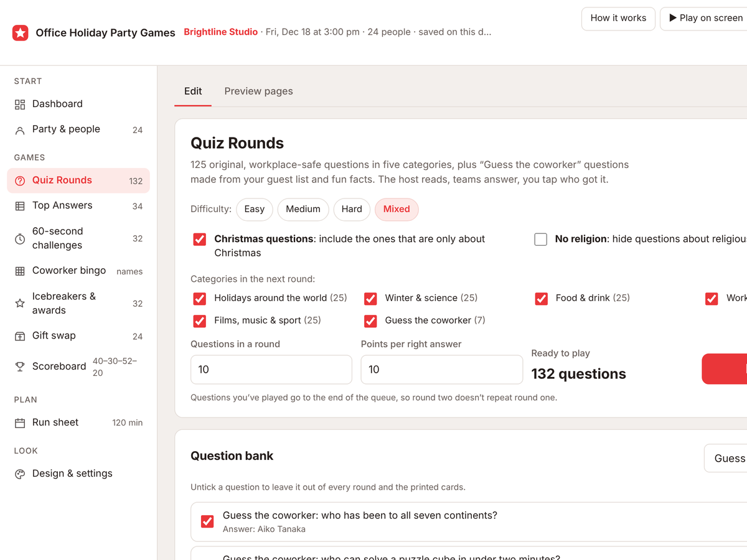This screenshot has height=560, width=747.
Task: Click the red star app logo
Action: point(20,33)
